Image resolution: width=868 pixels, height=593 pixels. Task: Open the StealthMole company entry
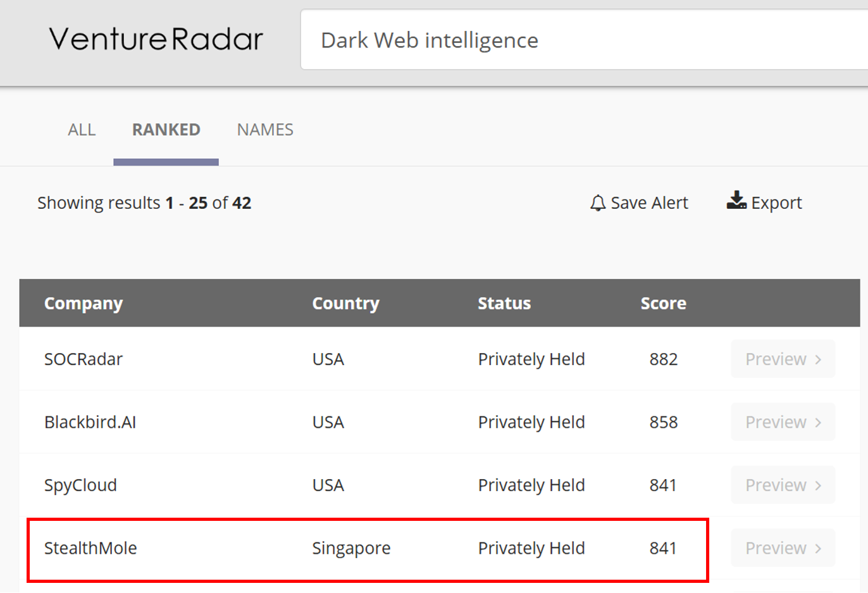pyautogui.click(x=90, y=548)
